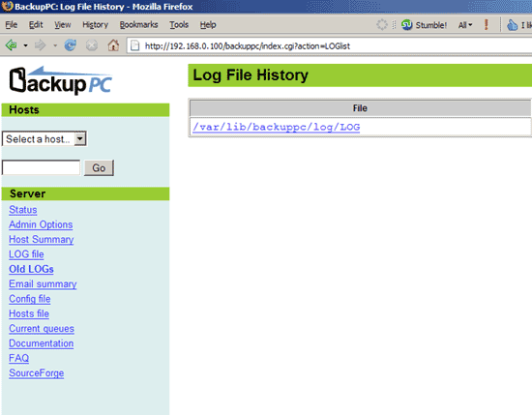Open the Current queues link
This screenshot has height=415, width=532.
pos(42,329)
